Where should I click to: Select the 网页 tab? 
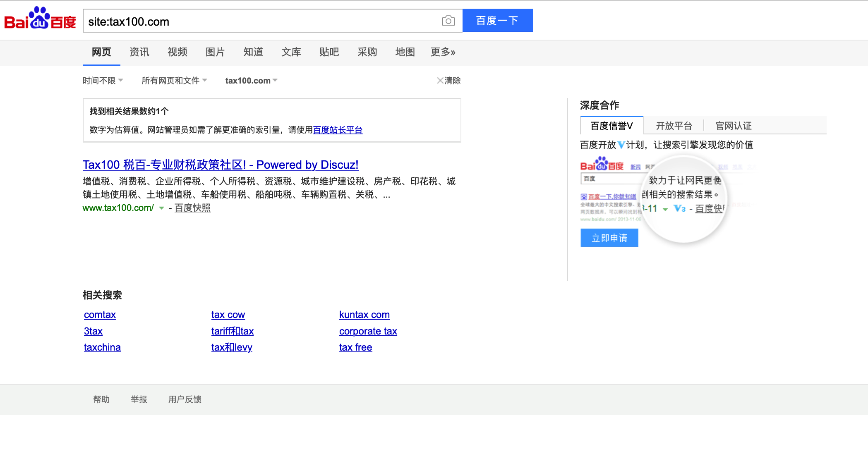(x=101, y=52)
